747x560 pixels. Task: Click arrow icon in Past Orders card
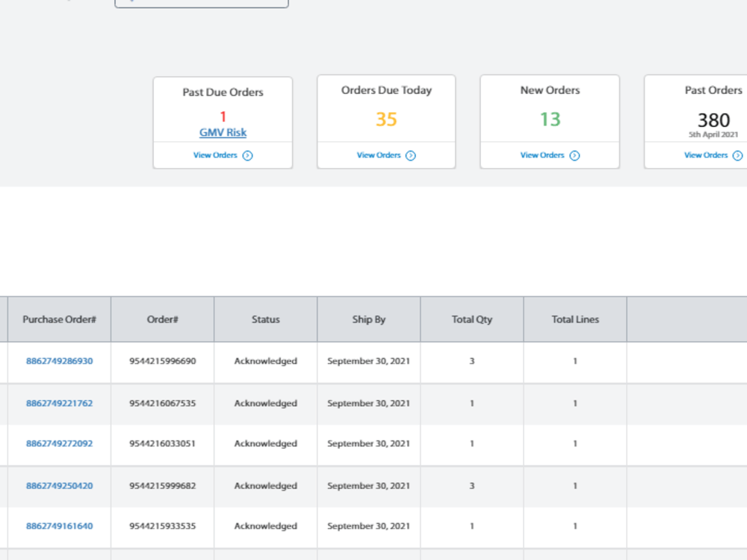click(x=737, y=156)
